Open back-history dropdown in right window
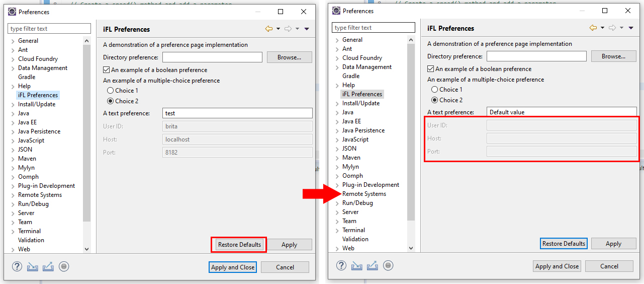The height and width of the screenshot is (284, 644). [x=602, y=28]
